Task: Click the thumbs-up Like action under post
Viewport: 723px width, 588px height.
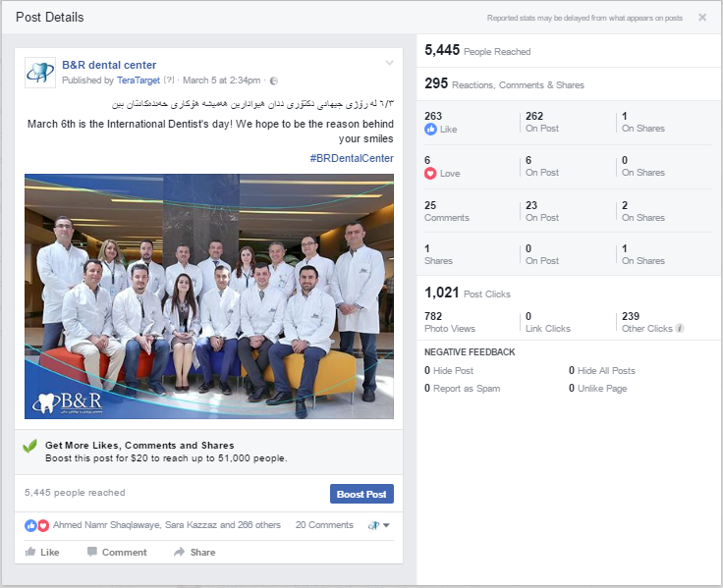Action: (x=41, y=552)
